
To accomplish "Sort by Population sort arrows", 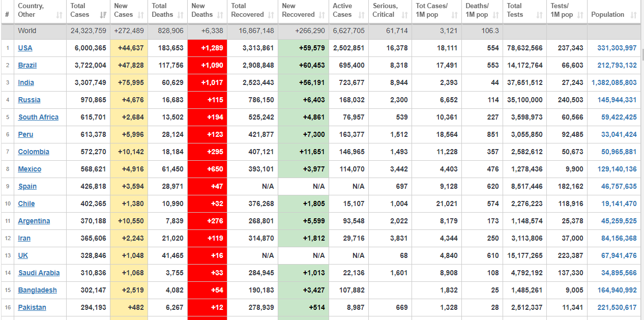I will tap(633, 15).
